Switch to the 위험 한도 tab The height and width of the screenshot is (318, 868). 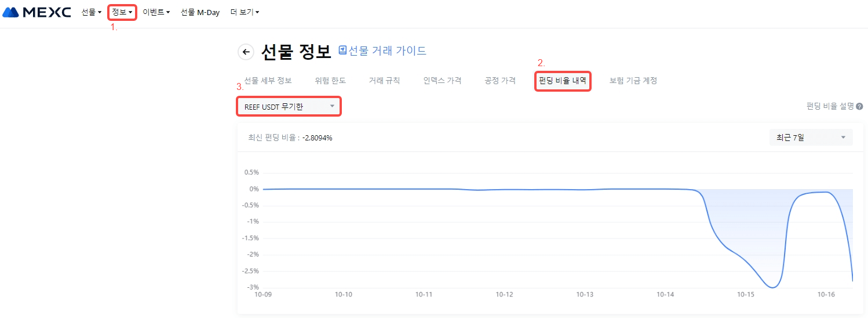pos(330,81)
